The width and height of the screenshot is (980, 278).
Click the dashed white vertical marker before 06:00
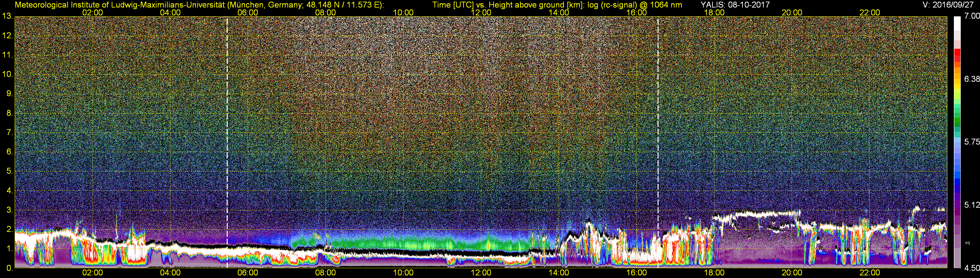click(x=227, y=142)
